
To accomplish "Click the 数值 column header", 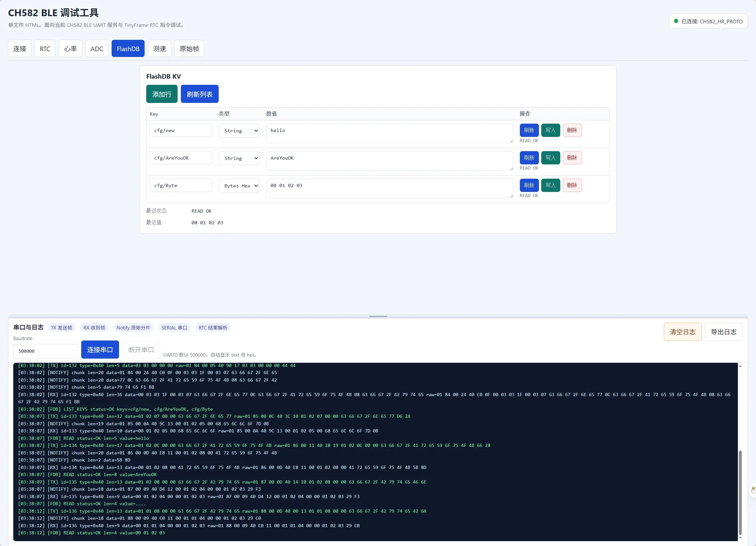I will (x=271, y=114).
